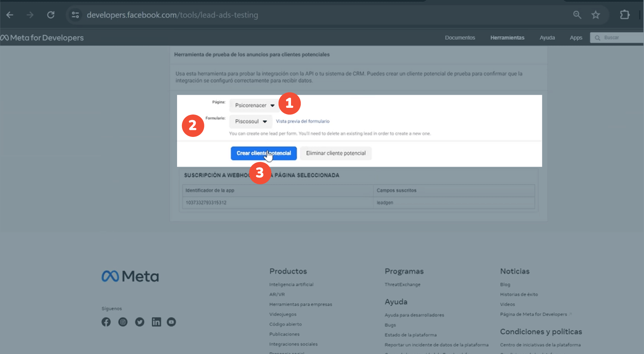Open the browser extensions puzzle icon
The height and width of the screenshot is (354, 644).
[625, 15]
